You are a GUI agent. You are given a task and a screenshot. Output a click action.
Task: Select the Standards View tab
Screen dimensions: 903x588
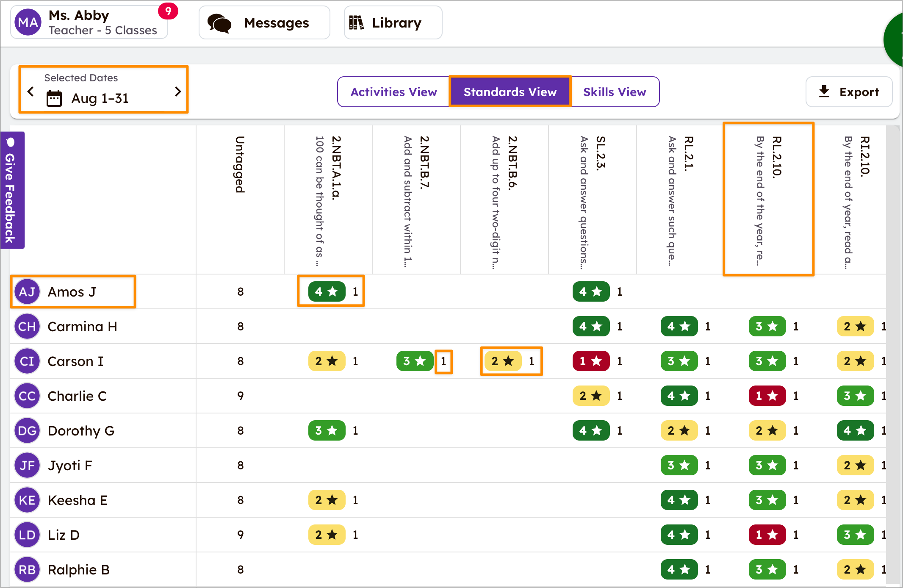[x=510, y=92]
